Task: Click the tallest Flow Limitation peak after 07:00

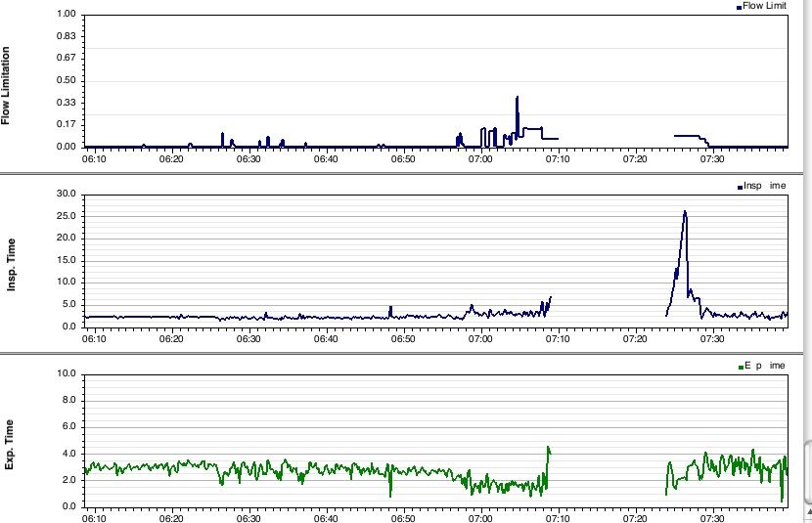Action: pos(517,97)
